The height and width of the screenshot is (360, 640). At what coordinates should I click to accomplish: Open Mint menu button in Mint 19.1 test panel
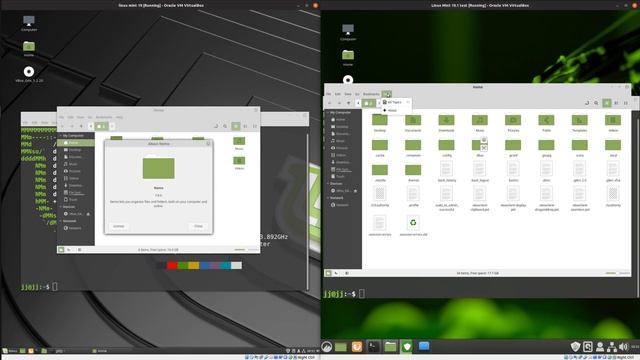327,347
